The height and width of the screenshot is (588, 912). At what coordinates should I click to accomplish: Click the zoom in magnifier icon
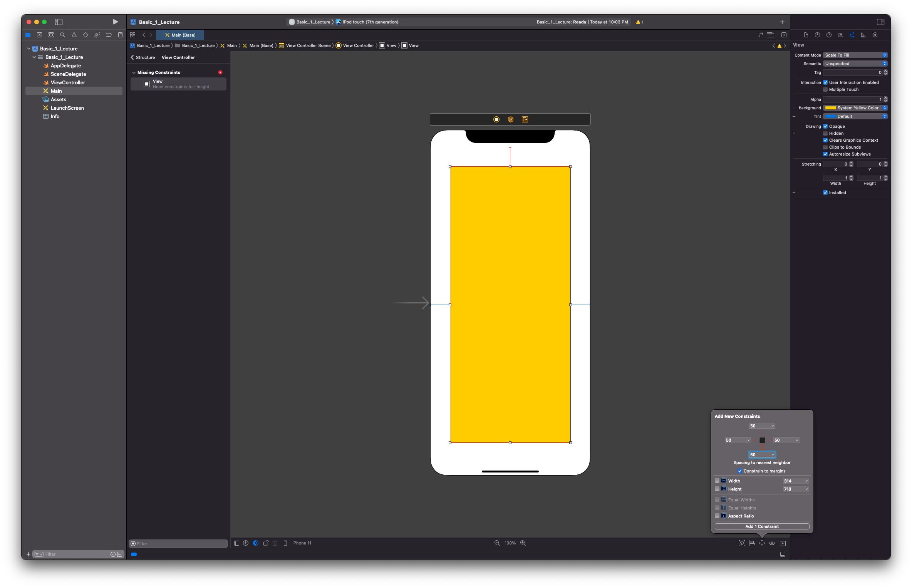(x=523, y=543)
